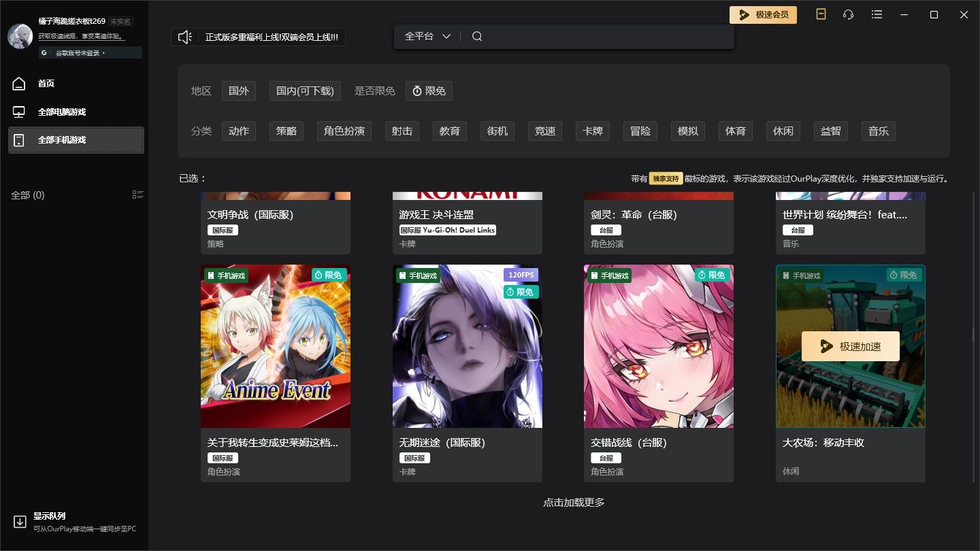Image resolution: width=980 pixels, height=551 pixels.
Task: Open 交错战线 game cover thumbnail
Action: coord(659,346)
